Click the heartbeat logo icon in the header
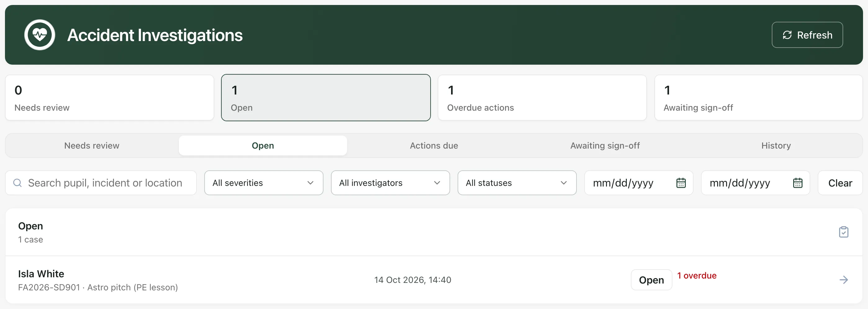The image size is (868, 309). click(40, 35)
